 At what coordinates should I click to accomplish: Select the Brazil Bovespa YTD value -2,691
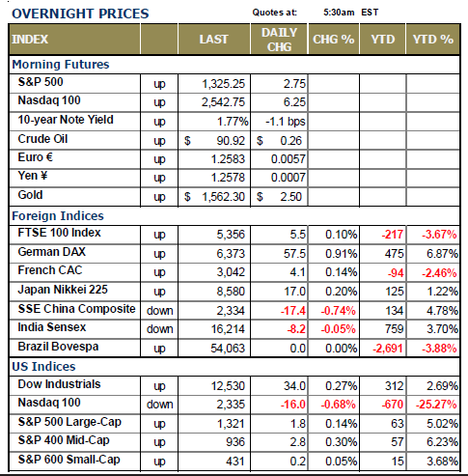(x=388, y=349)
